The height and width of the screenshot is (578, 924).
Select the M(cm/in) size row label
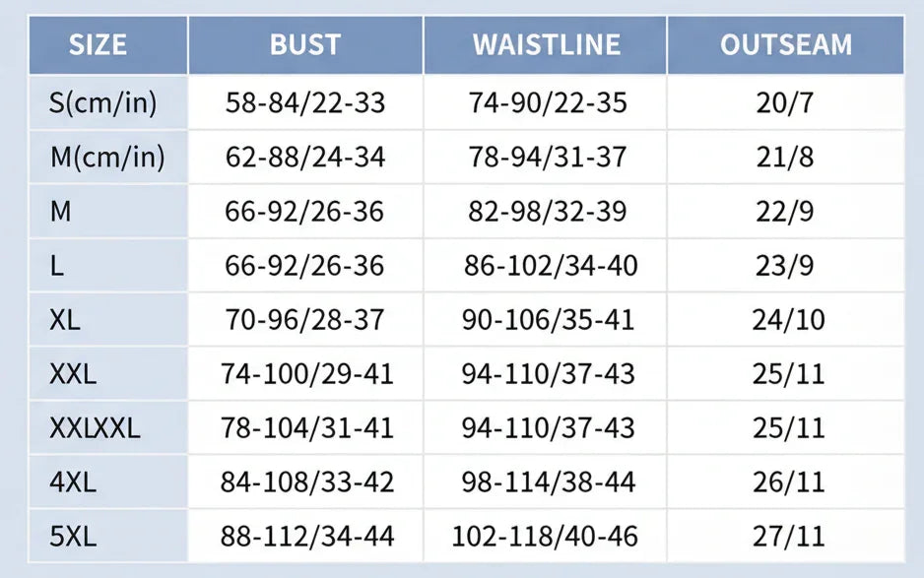tap(106, 157)
